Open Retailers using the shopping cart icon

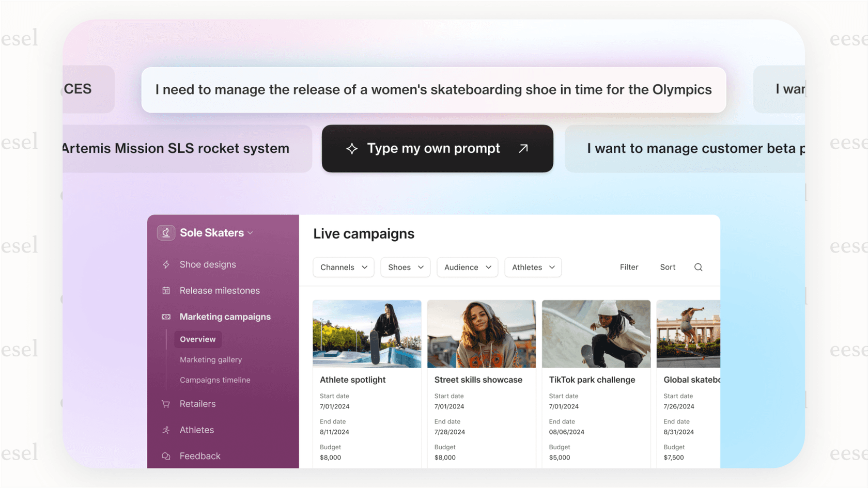tap(166, 404)
